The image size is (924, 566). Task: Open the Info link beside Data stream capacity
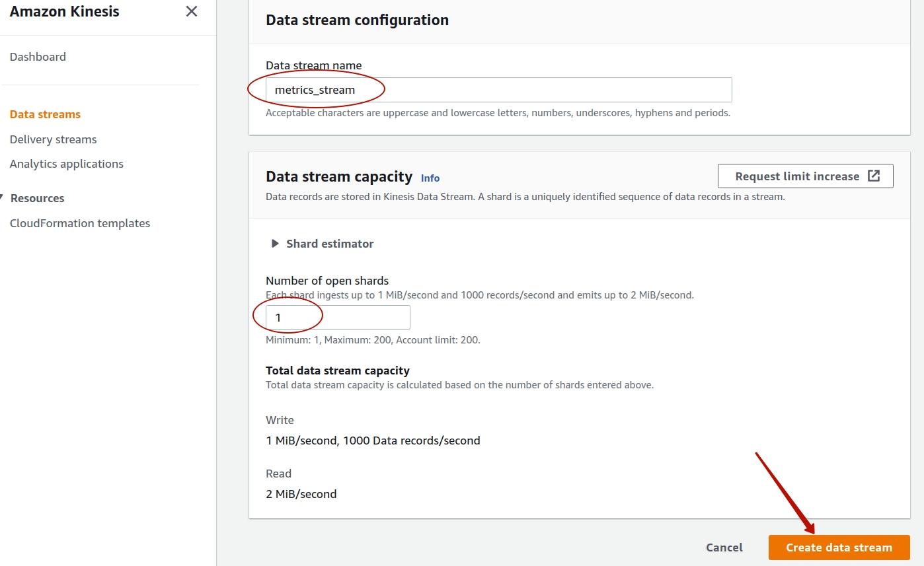(430, 178)
